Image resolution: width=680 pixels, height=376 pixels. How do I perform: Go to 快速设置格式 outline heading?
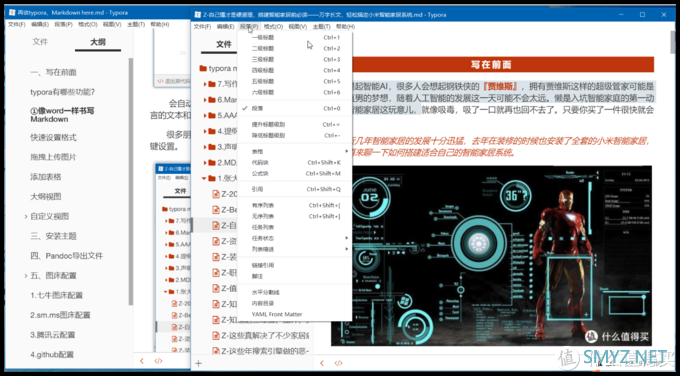(x=53, y=137)
